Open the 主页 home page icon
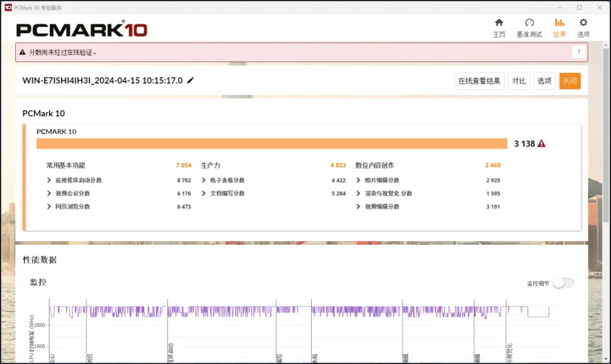Viewport: 611px width, 364px height. [x=499, y=28]
